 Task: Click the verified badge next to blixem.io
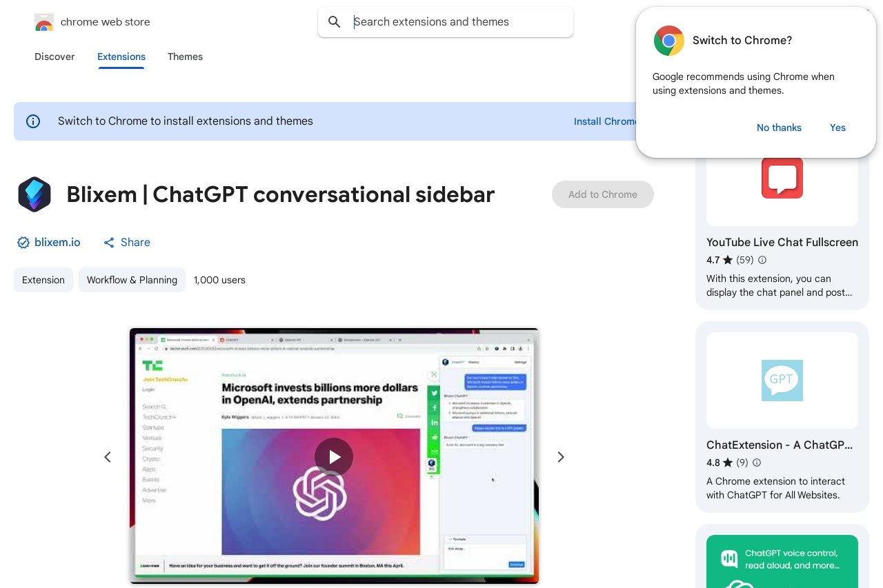tap(23, 243)
